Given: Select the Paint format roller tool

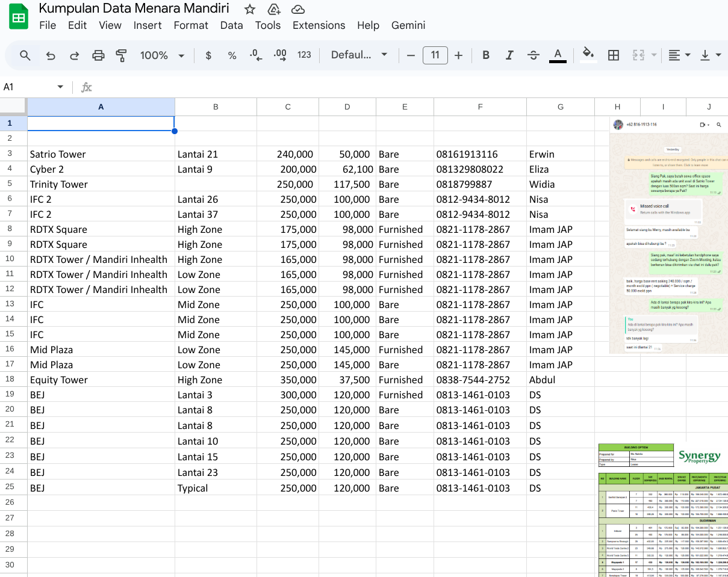Looking at the screenshot, I should click(x=121, y=55).
